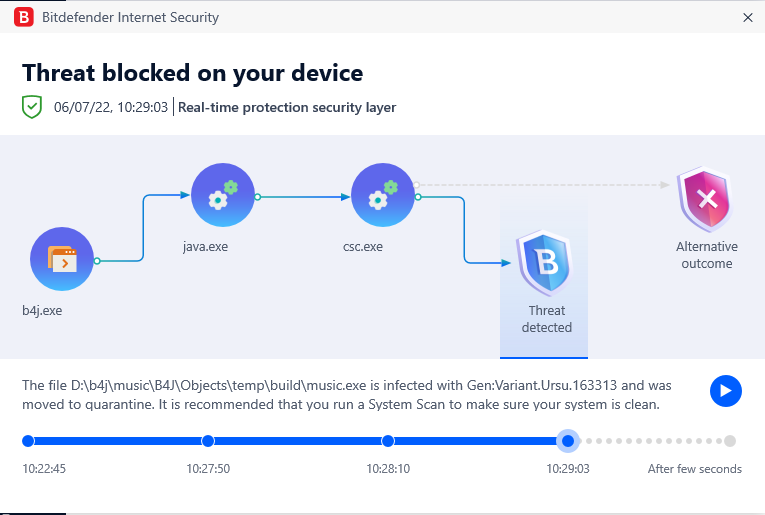Select the 10:29:03 timeline marker
The image size is (765, 515).
[x=568, y=441]
